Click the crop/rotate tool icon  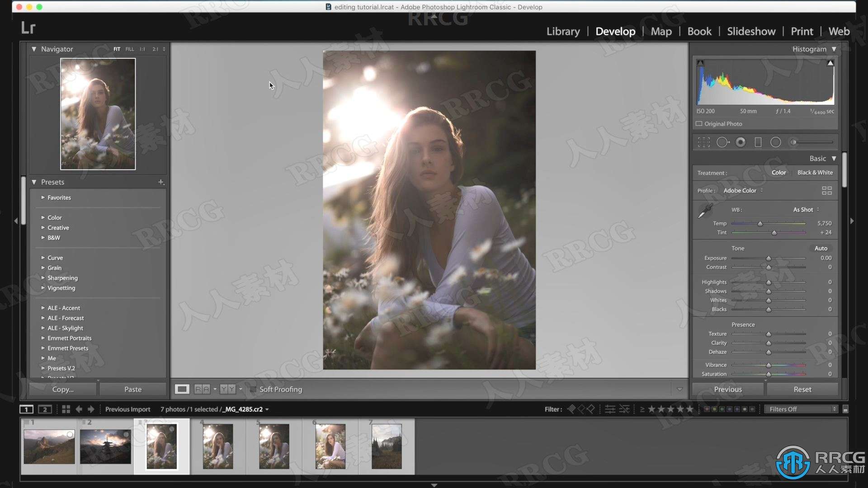click(x=703, y=142)
